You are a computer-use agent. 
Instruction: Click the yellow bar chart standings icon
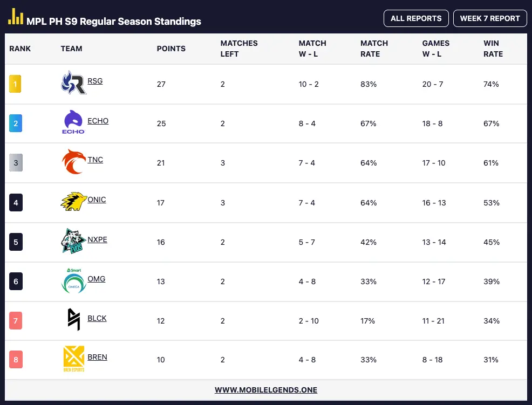click(x=16, y=17)
